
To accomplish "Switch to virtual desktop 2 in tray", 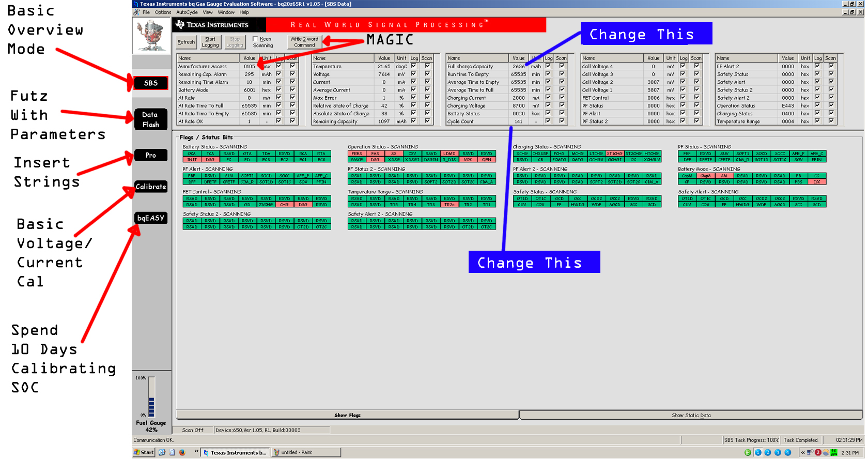I will tap(768, 452).
